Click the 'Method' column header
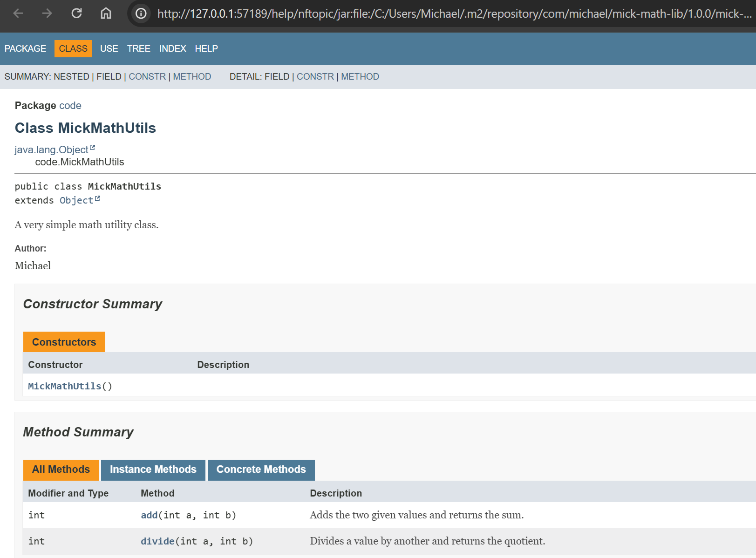 157,493
